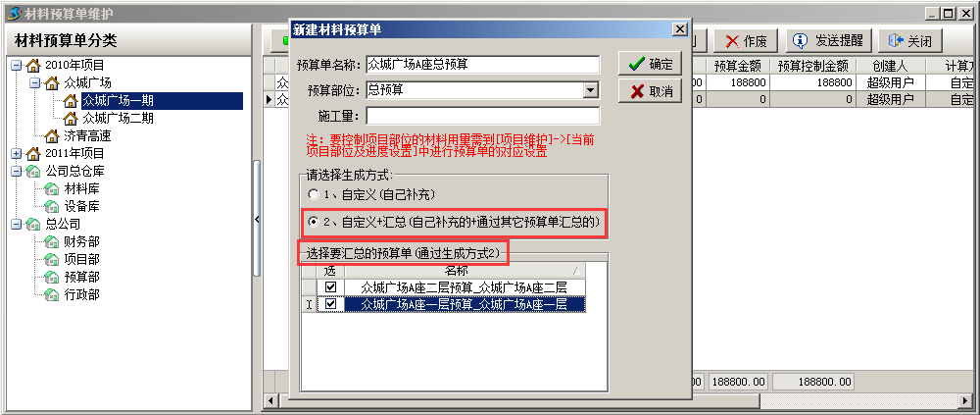Select the radio option 1、自定义(自己补充)
980x415 pixels.
(x=314, y=194)
